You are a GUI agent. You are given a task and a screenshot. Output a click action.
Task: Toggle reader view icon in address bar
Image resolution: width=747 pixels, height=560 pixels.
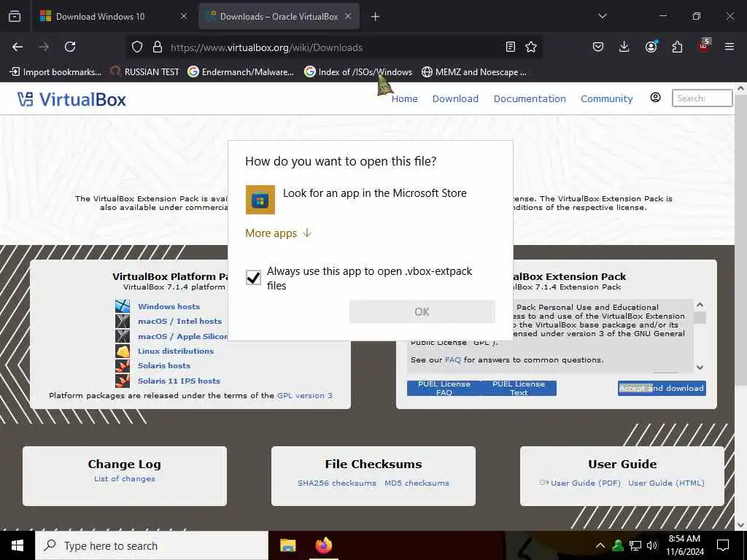(x=510, y=47)
